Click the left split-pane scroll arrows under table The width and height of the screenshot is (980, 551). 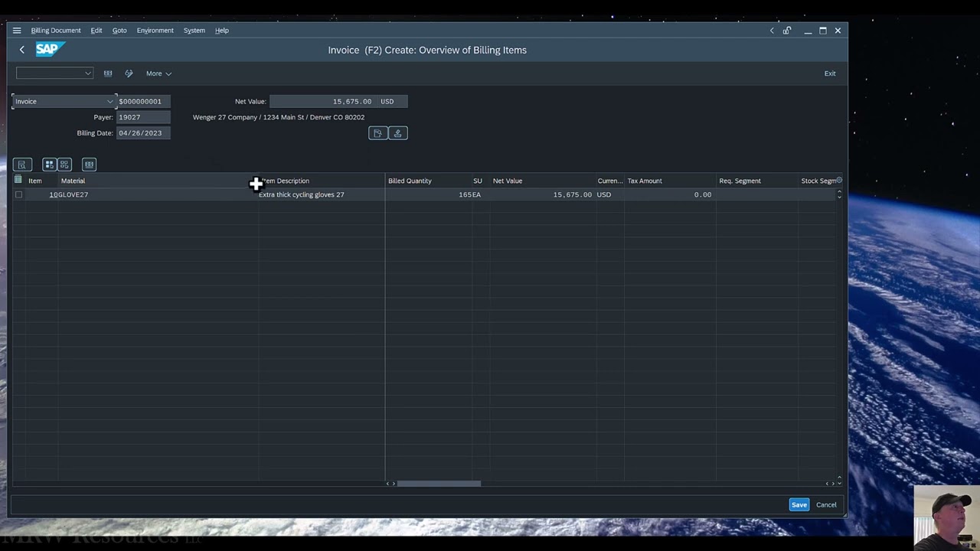(390, 484)
